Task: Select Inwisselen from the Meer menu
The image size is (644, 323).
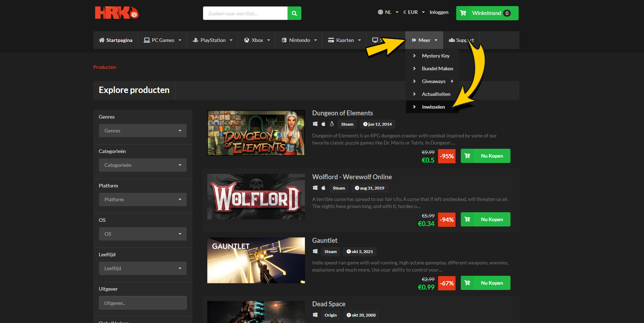Action: click(433, 107)
